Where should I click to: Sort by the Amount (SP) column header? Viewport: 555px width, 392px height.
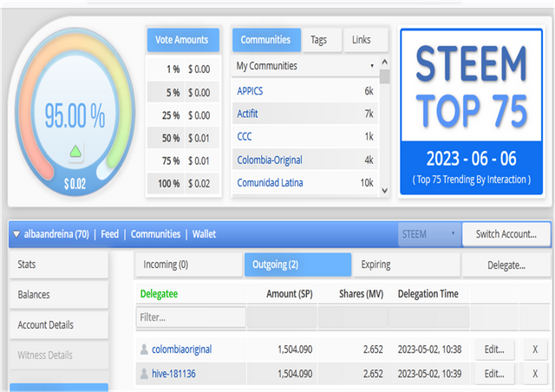tap(290, 294)
